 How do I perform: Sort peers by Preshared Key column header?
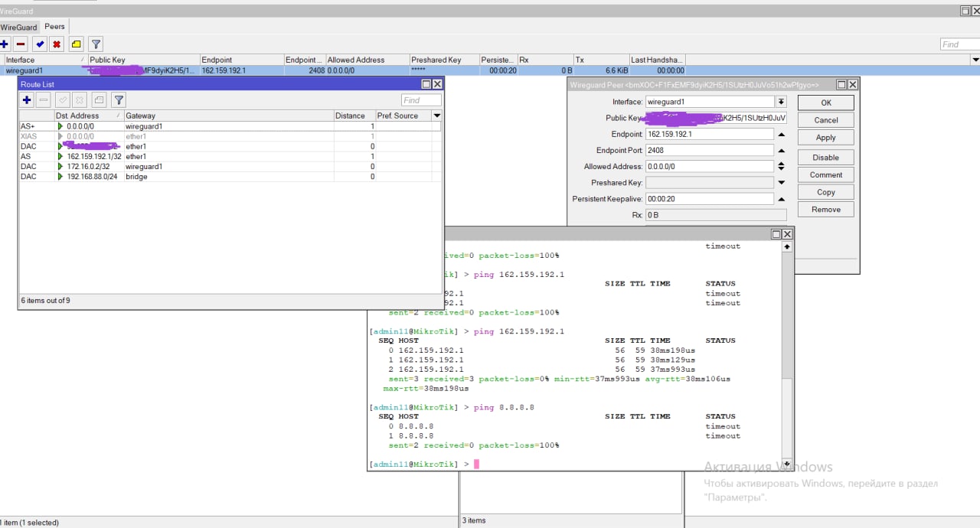(444, 60)
